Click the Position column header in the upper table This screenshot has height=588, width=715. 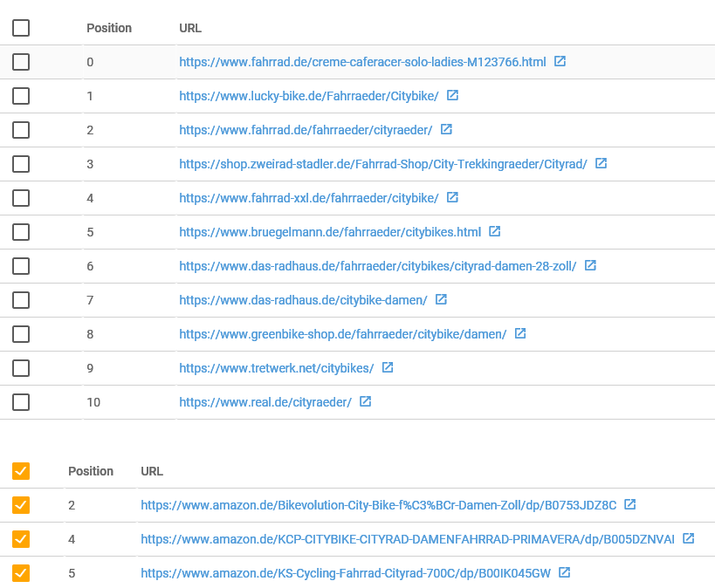[x=109, y=28]
